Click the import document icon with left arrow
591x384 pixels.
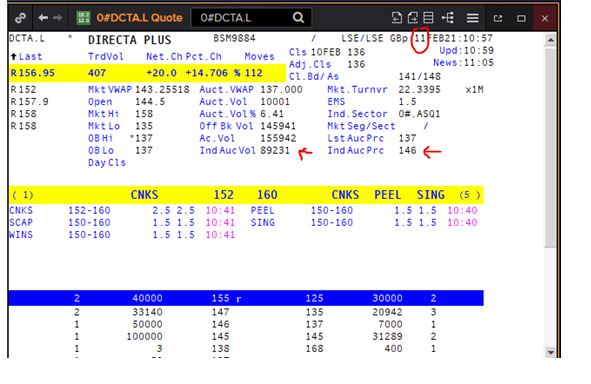coord(397,18)
